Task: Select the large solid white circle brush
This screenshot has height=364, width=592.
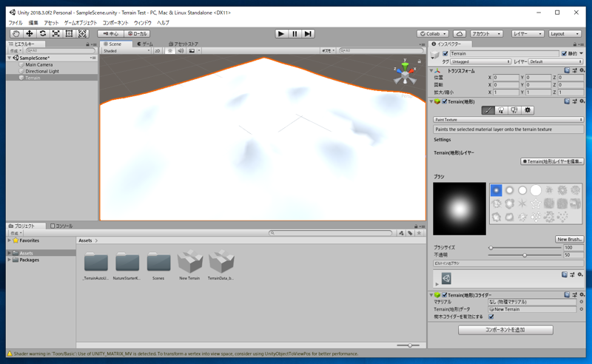Action: pyautogui.click(x=535, y=190)
